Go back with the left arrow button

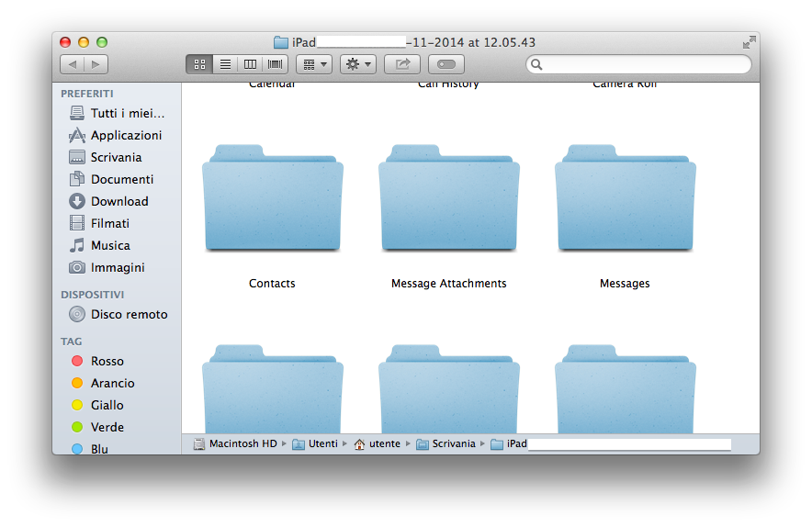coord(72,64)
